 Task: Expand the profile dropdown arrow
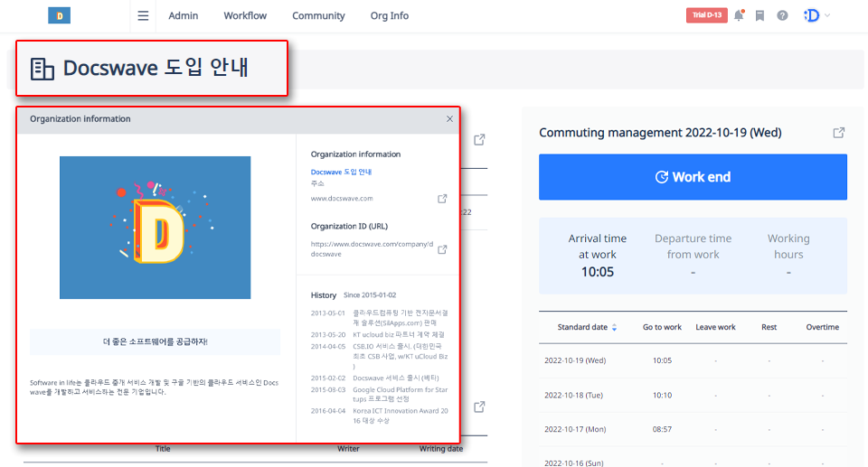tap(827, 15)
